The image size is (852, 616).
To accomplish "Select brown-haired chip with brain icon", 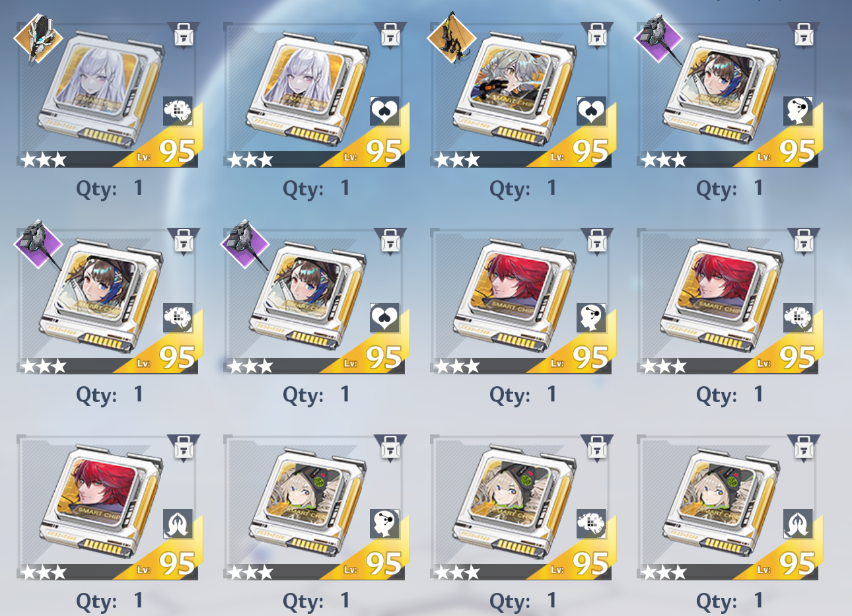I will [x=108, y=302].
